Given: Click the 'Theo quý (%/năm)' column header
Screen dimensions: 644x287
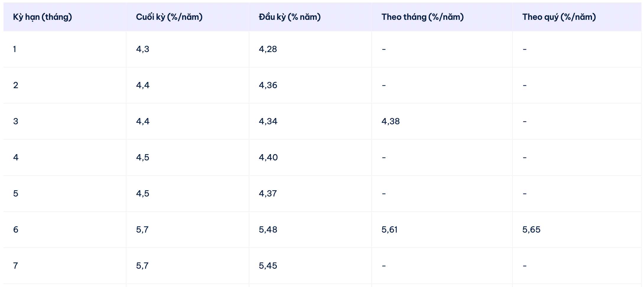Looking at the screenshot, I should pos(559,17).
